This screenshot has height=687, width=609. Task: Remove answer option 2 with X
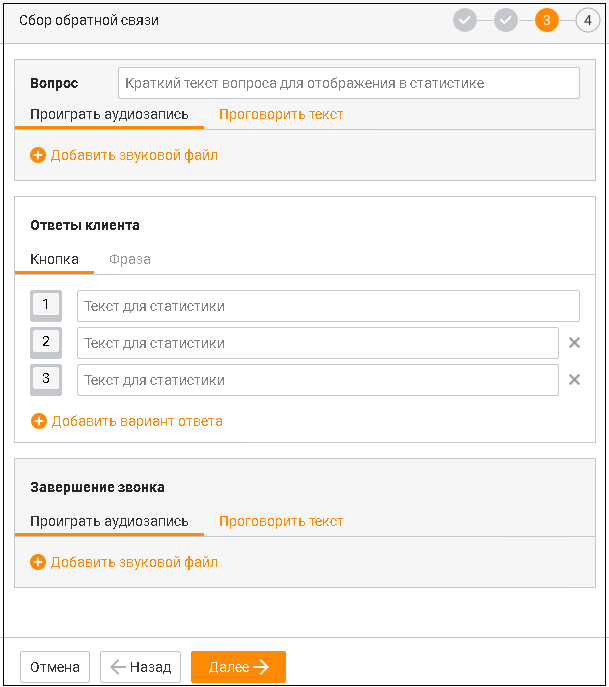574,343
